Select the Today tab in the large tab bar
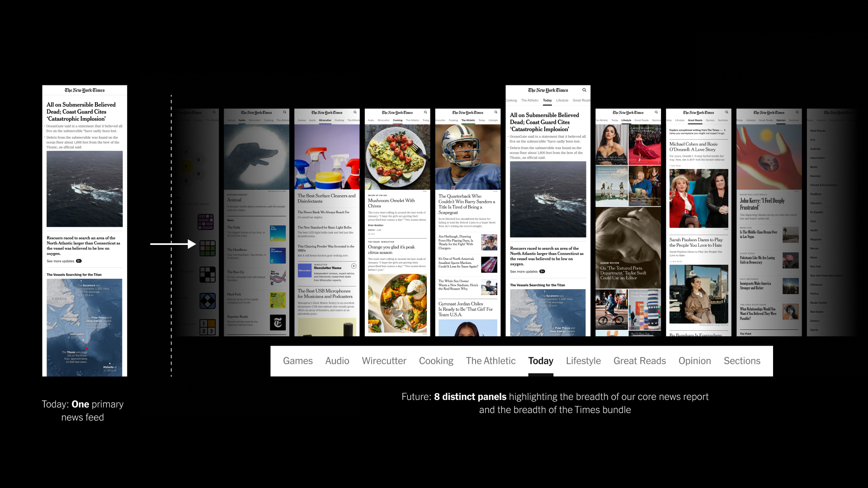The height and width of the screenshot is (488, 868). click(541, 361)
